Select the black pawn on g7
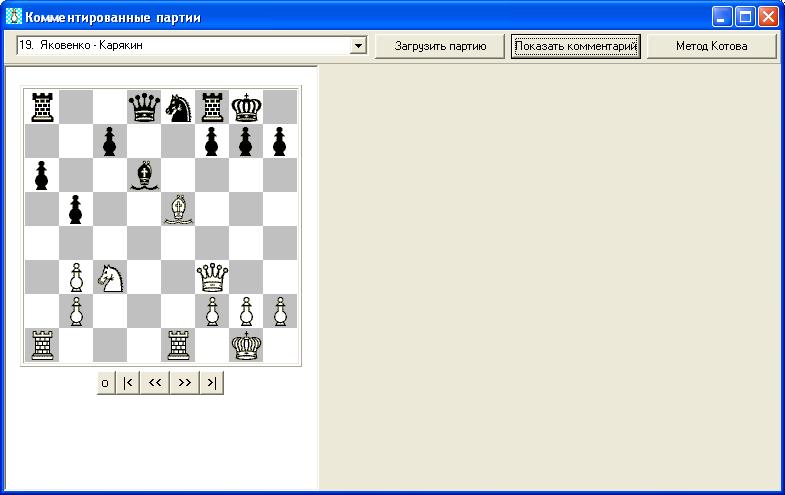The height and width of the screenshot is (495, 785). (x=246, y=141)
